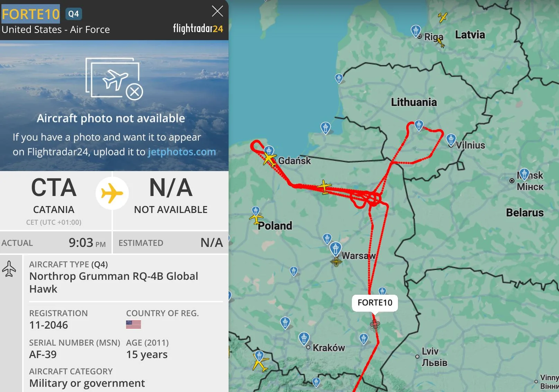Click the yellow plane icon between CTA and N/A
The width and height of the screenshot is (559, 392).
(112, 193)
